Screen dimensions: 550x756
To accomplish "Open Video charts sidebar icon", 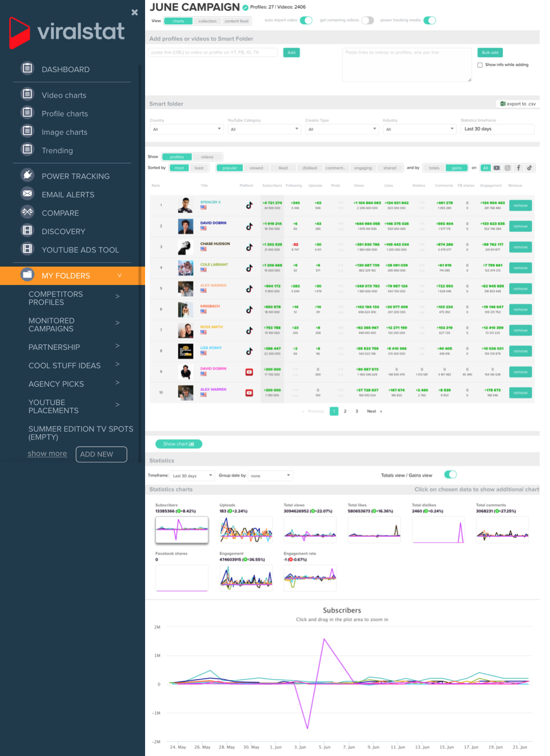I will pyautogui.click(x=27, y=94).
